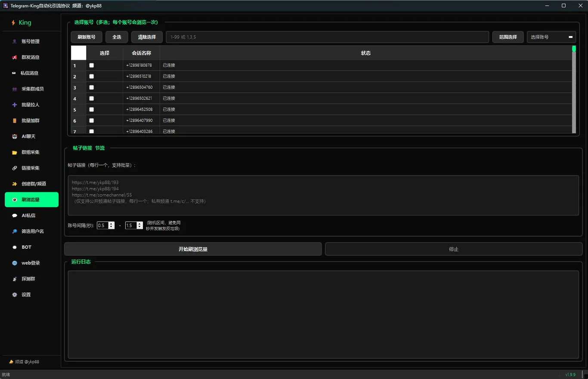This screenshot has width=588, height=379.
Task: Tick the checkbox for account +12898180878
Action: pyautogui.click(x=91, y=65)
